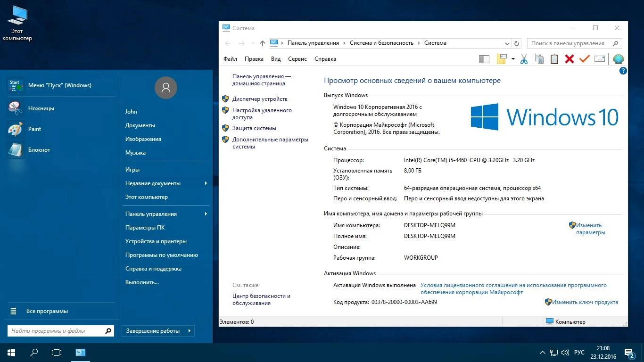Screen dimensions: 644x362
Task: Open the folder options icon in the toolbar
Action: coord(502,59)
